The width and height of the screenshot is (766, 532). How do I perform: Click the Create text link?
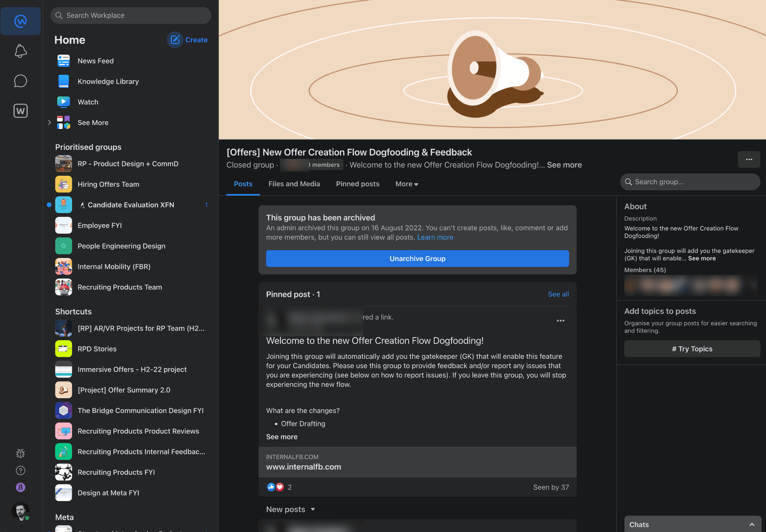(196, 40)
